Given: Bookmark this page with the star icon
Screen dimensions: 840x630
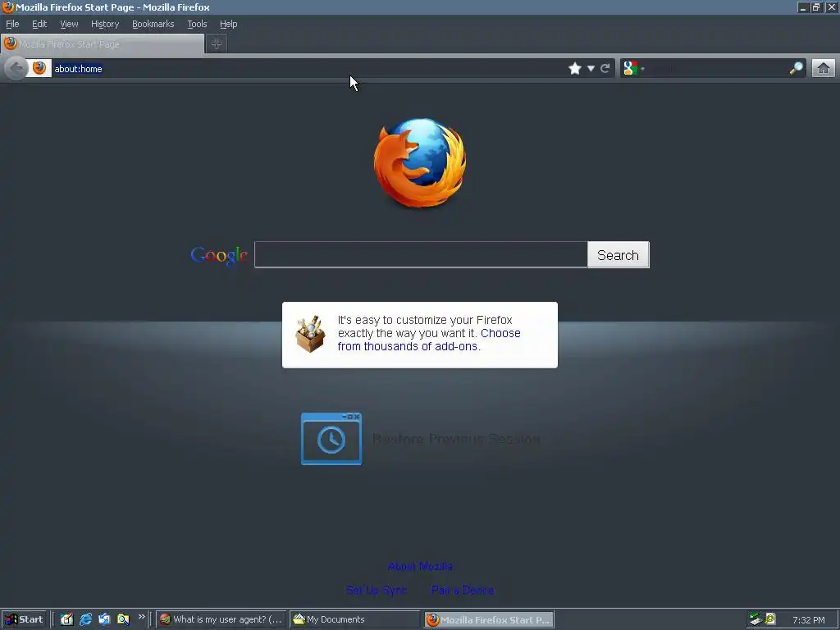Looking at the screenshot, I should pos(575,68).
